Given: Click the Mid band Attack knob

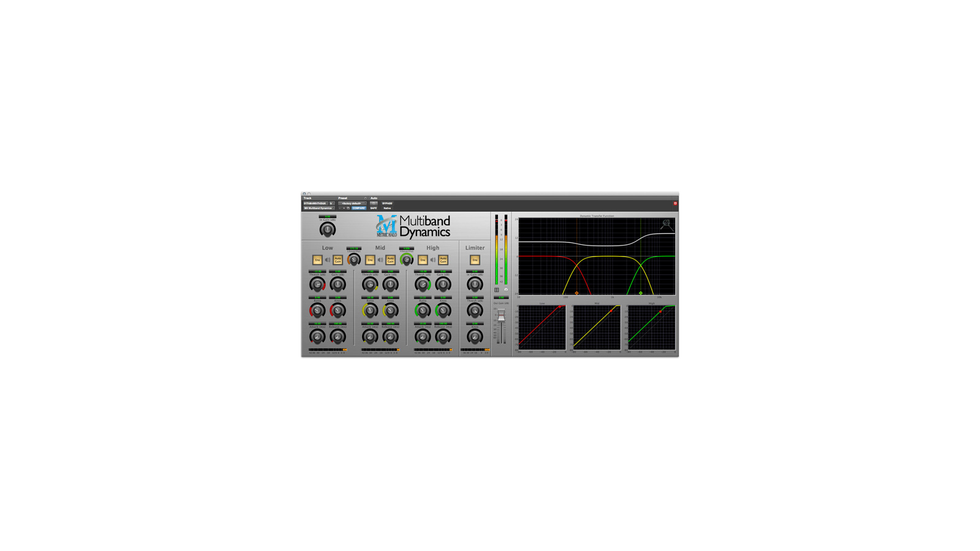Looking at the screenshot, I should click(x=369, y=337).
